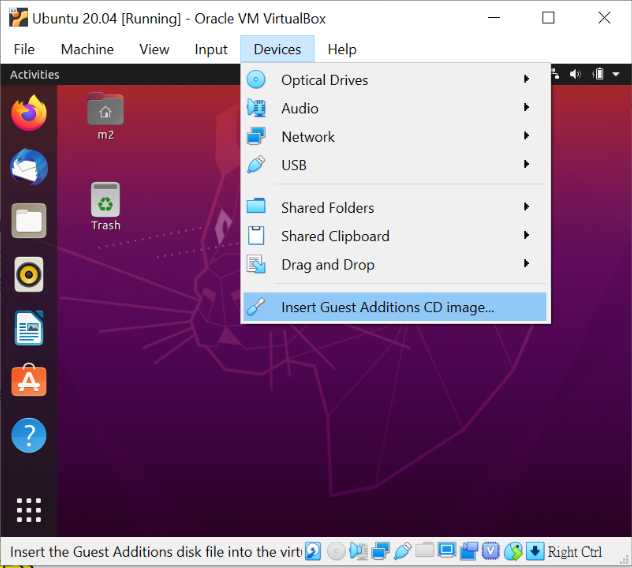Click the audio status bar icon
632x568 pixels.
coord(358,551)
